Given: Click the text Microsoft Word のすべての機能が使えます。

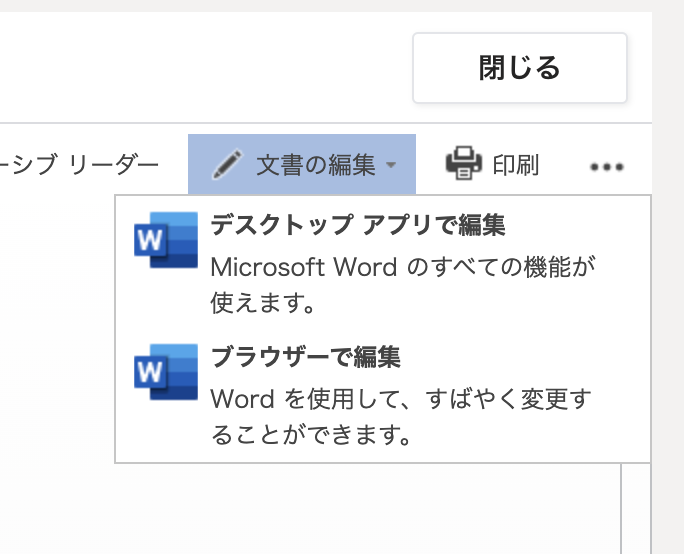Looking at the screenshot, I should [403, 284].
